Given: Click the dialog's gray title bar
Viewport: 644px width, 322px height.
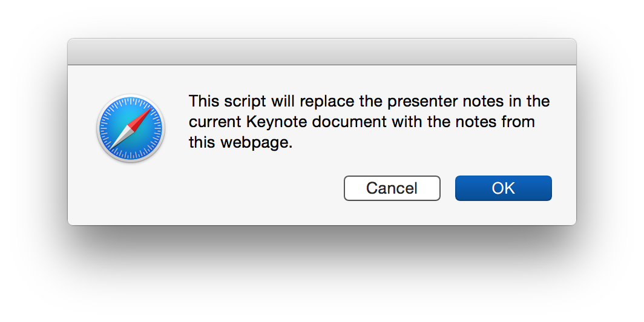Looking at the screenshot, I should pyautogui.click(x=321, y=52).
